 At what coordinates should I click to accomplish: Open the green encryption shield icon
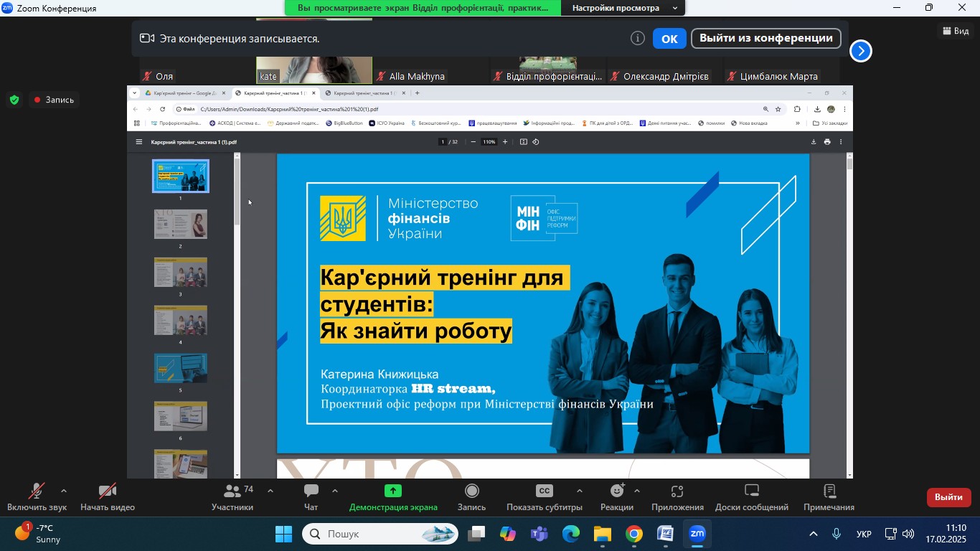tap(14, 100)
